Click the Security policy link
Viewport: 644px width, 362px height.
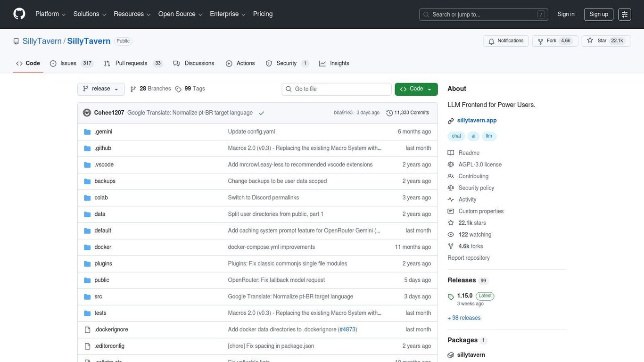tap(476, 188)
